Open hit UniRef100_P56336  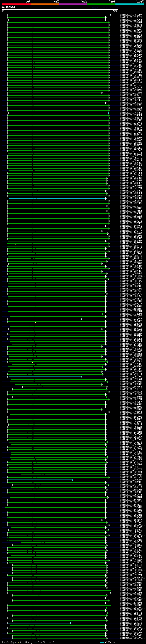tap(131, 25)
